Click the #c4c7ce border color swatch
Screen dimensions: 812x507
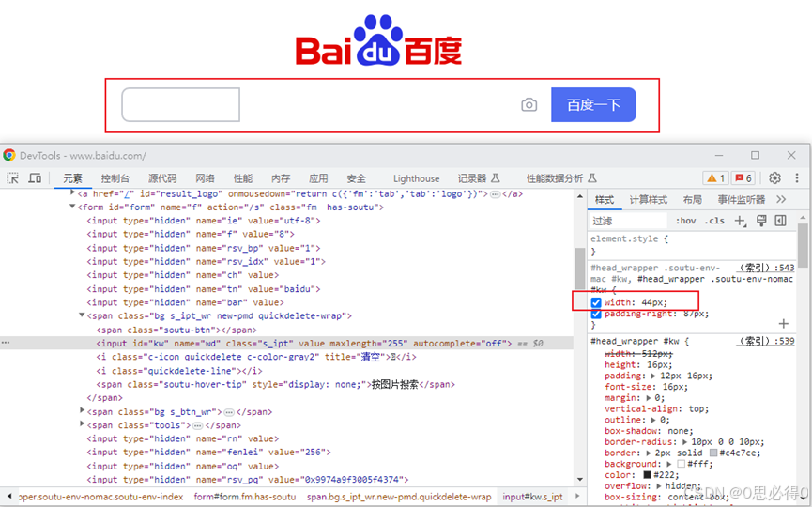point(713,453)
